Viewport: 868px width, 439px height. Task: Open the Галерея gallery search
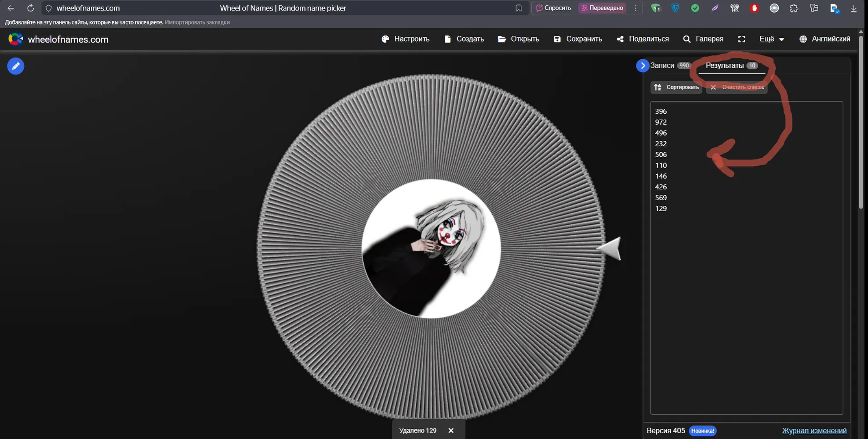703,39
